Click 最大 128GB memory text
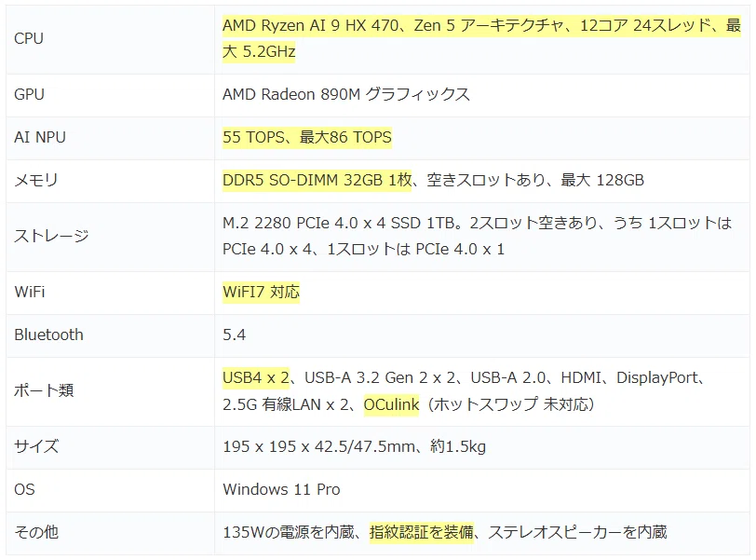The image size is (756, 560). [602, 180]
